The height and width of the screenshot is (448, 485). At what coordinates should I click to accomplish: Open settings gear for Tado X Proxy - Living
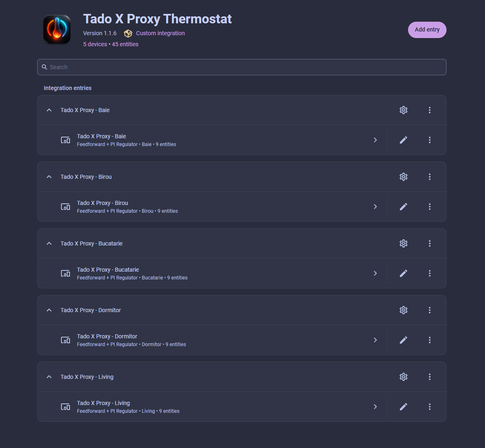tap(403, 376)
